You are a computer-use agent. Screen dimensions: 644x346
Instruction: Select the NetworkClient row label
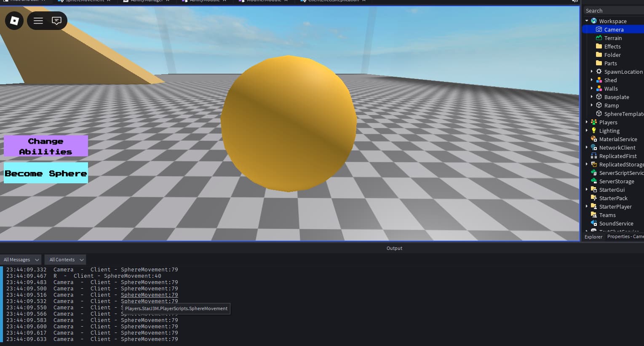pos(617,148)
